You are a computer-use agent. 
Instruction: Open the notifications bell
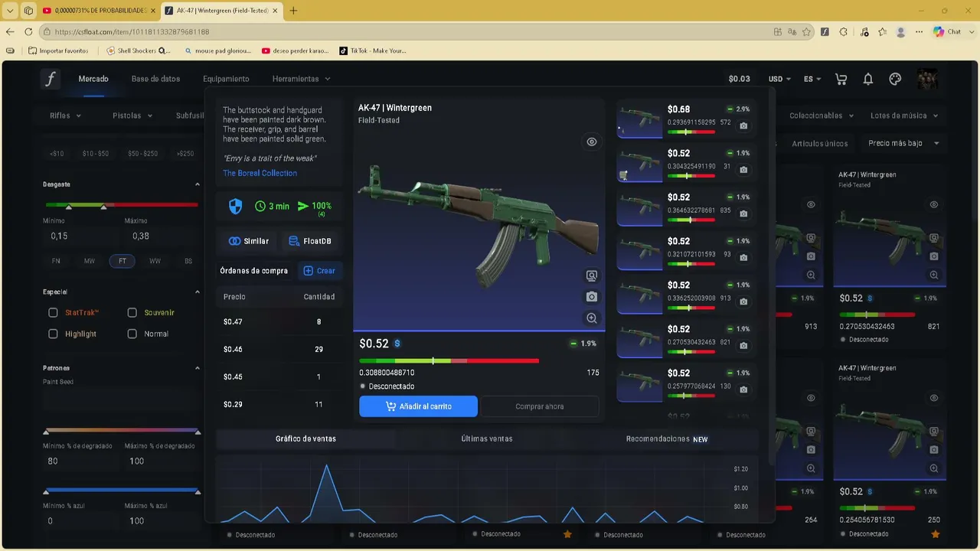click(868, 79)
